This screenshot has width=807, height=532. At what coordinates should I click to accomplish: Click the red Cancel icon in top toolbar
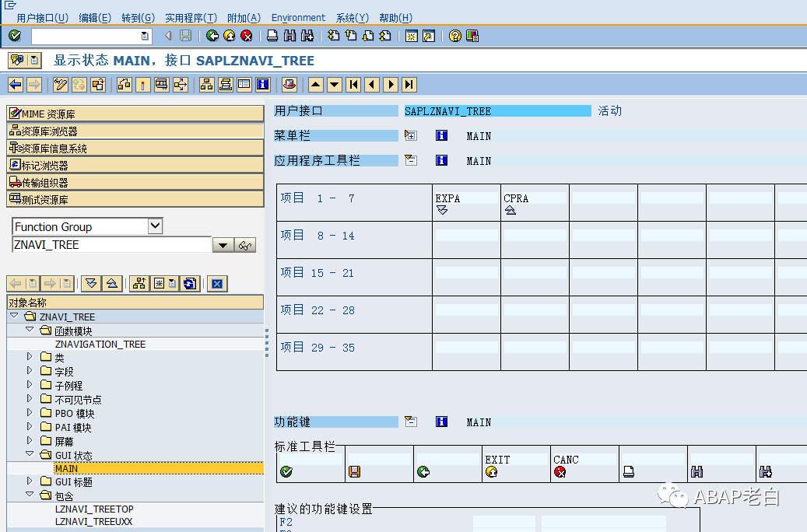(x=247, y=36)
